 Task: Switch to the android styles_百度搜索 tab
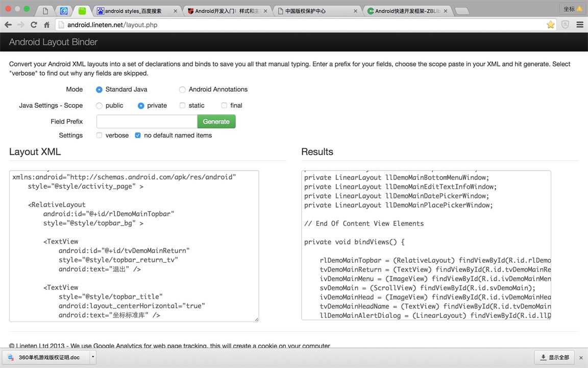pyautogui.click(x=137, y=11)
